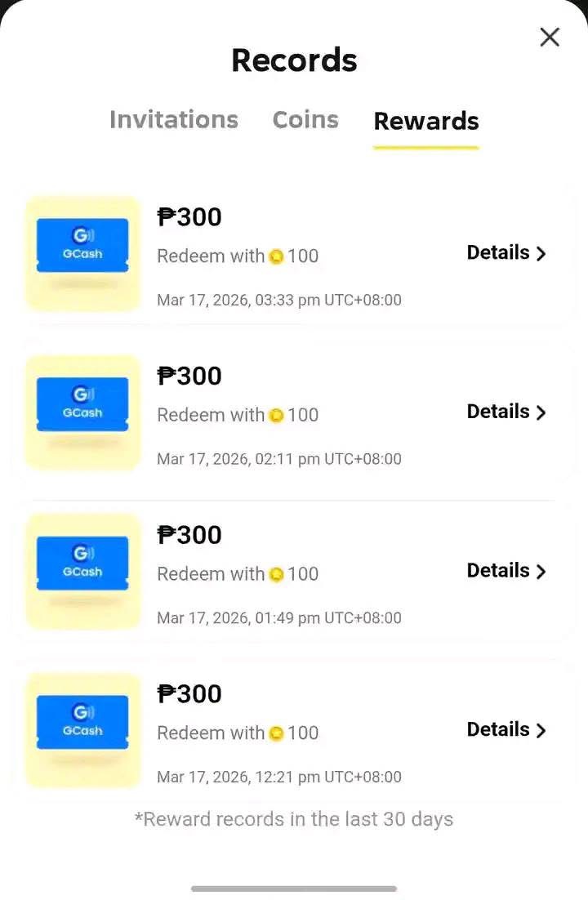Select the Rewards tab
The width and height of the screenshot is (588, 900).
(x=425, y=121)
